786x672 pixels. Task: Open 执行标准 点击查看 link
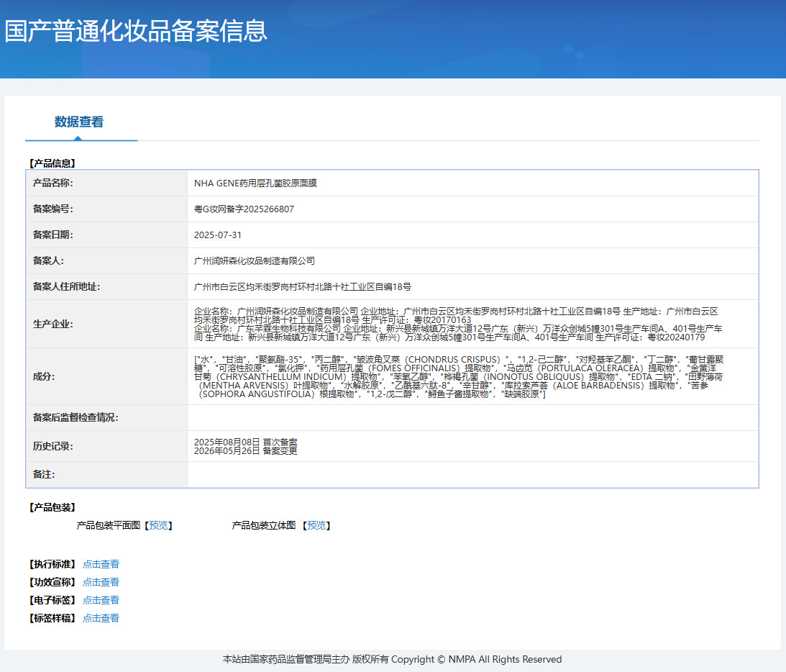tap(101, 564)
